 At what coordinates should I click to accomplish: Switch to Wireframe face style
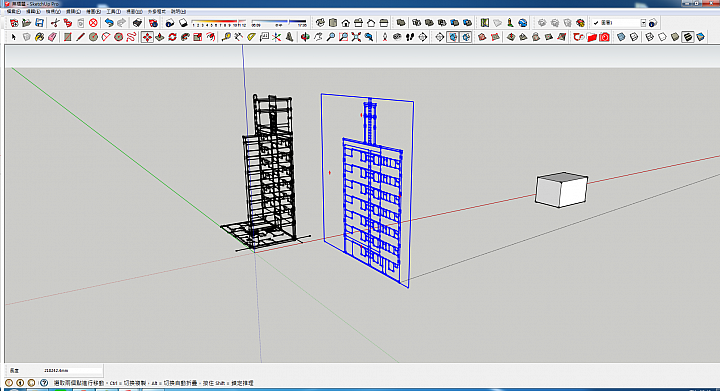[649, 37]
